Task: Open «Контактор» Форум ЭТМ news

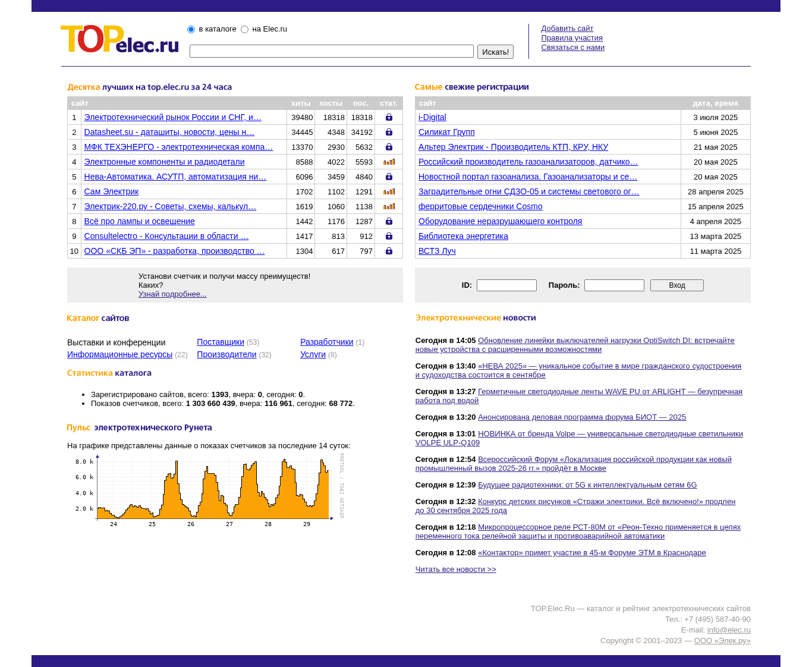Action: (x=591, y=553)
